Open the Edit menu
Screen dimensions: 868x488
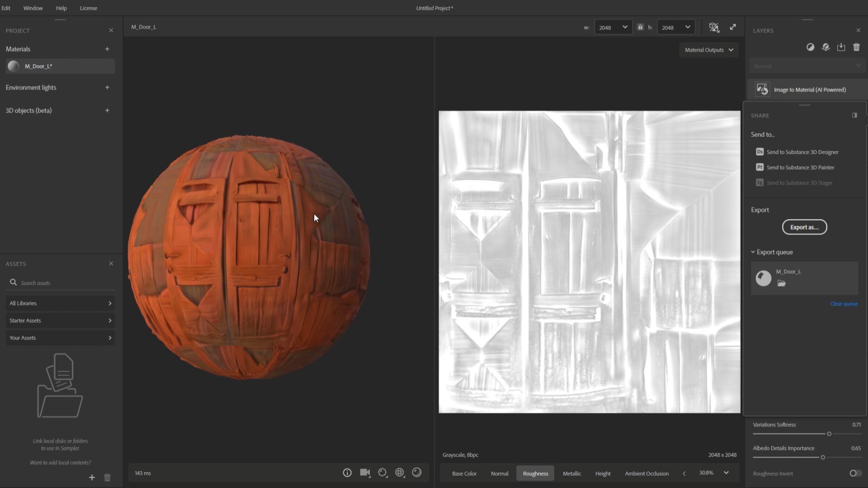point(6,8)
